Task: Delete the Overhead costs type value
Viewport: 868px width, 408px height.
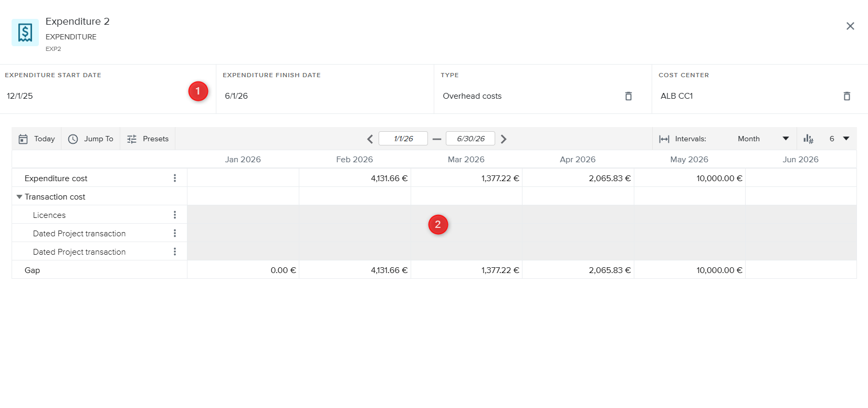Action: pyautogui.click(x=628, y=96)
